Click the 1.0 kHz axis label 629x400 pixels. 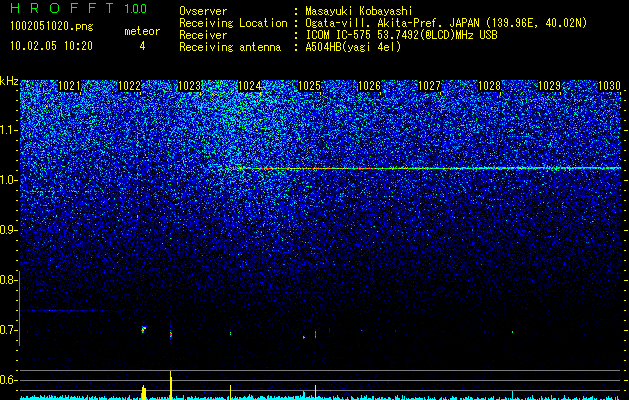[9, 181]
